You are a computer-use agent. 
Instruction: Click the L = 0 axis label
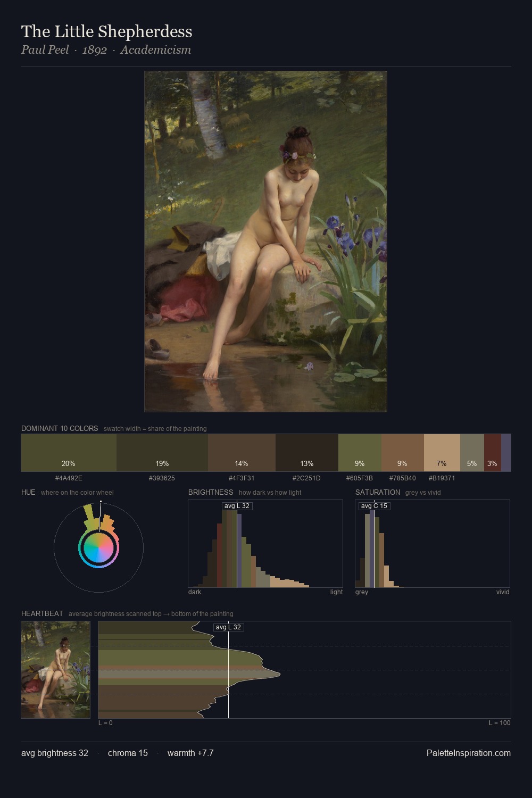coord(105,723)
